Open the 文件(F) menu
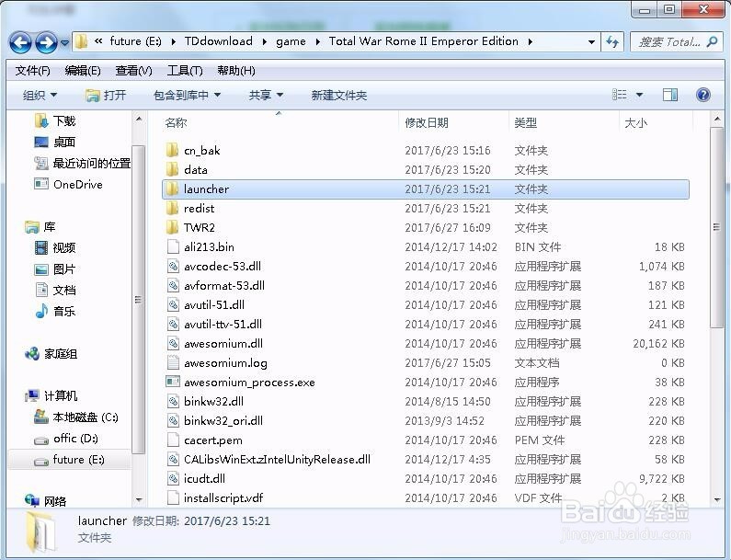 click(x=32, y=71)
